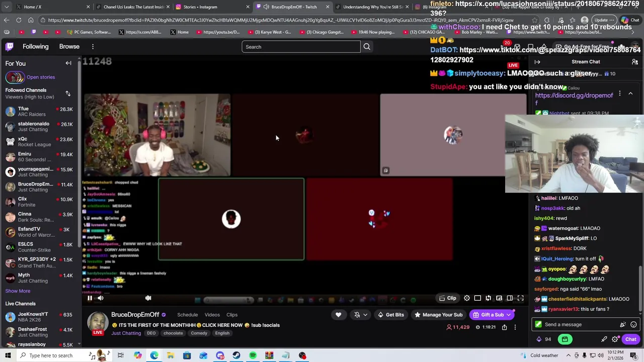Click the chat moderation sword icon
Image resolution: width=644 pixels, height=362 pixels.
604,339
